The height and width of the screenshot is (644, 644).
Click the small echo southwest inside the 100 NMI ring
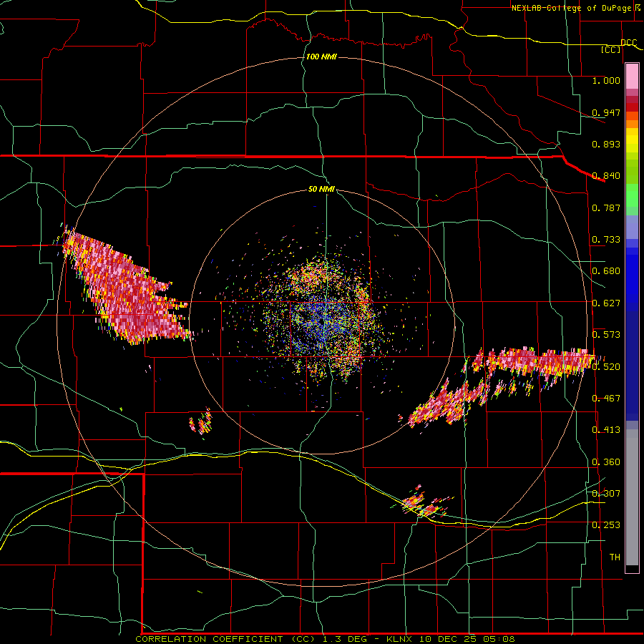[x=201, y=422]
